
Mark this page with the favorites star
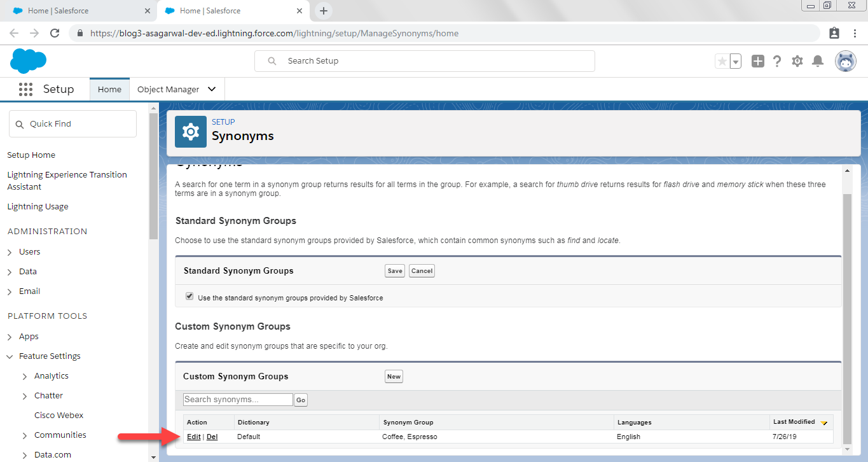tap(722, 61)
